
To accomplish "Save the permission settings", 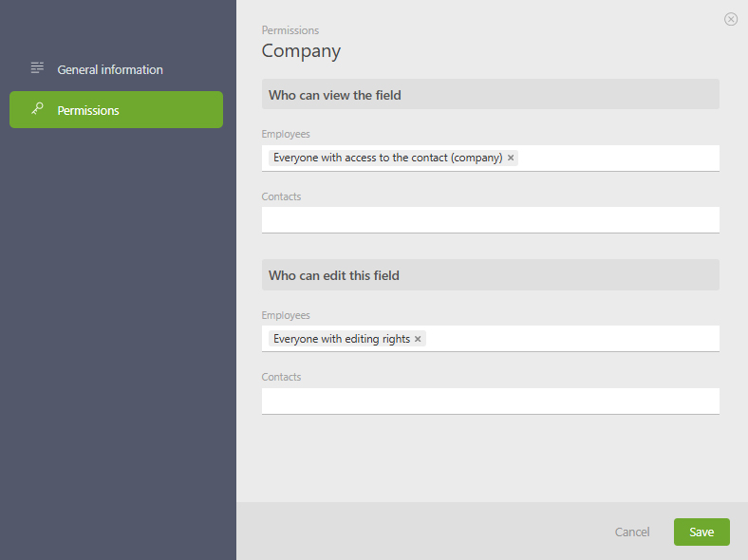I will point(701,532).
